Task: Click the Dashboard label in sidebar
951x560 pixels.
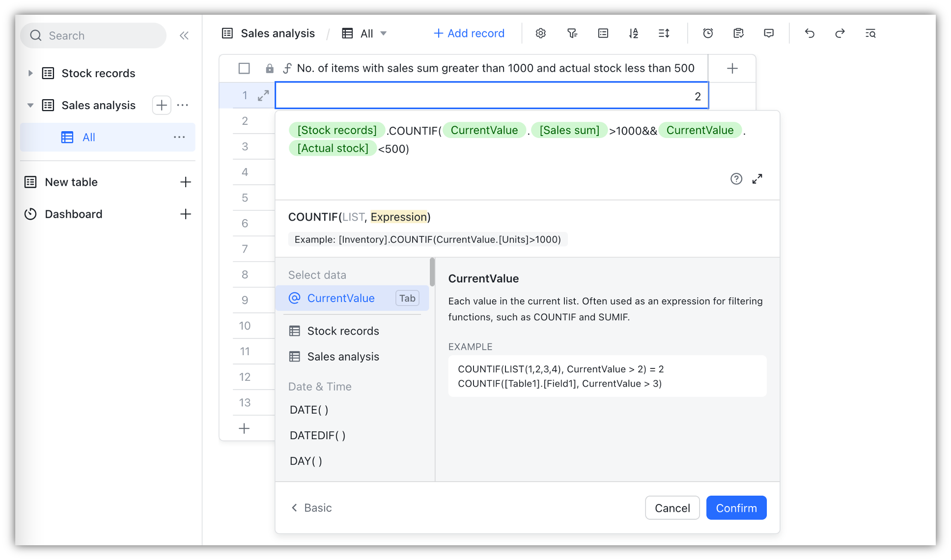Action: 74,214
